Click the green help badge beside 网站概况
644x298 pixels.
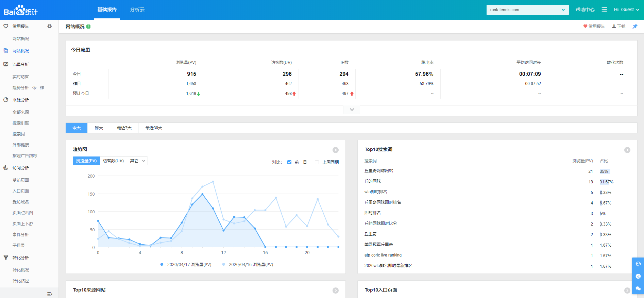pyautogui.click(x=88, y=27)
